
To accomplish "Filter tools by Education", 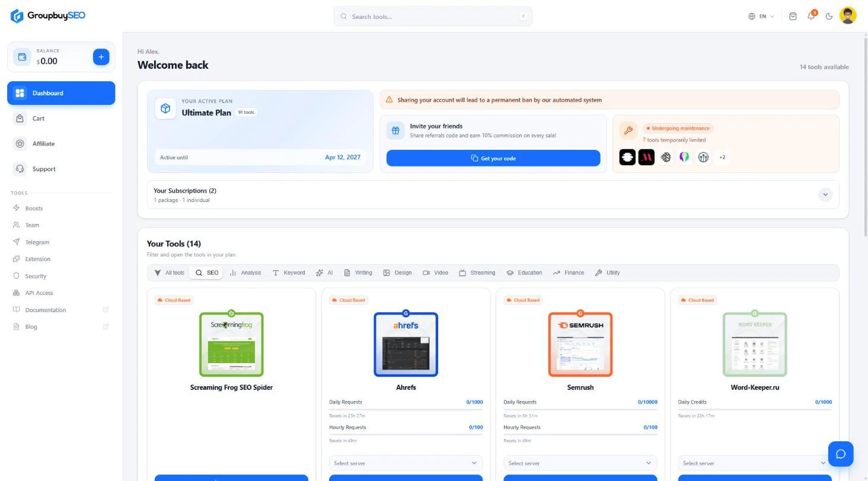I will [x=524, y=272].
